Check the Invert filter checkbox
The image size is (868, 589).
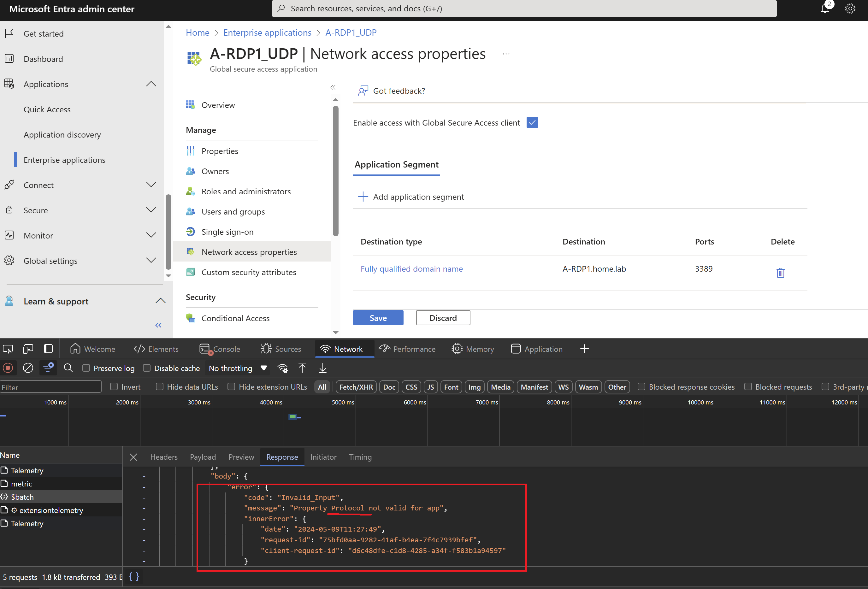(114, 387)
